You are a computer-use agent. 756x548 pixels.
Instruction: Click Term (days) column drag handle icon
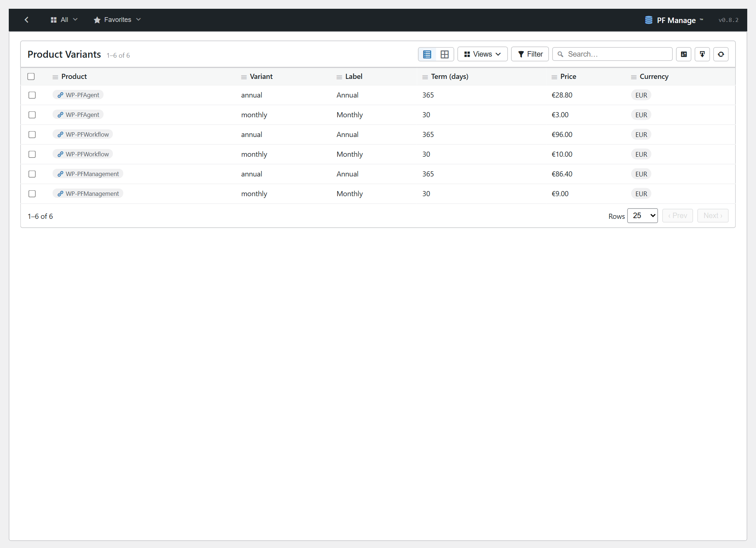[425, 77]
